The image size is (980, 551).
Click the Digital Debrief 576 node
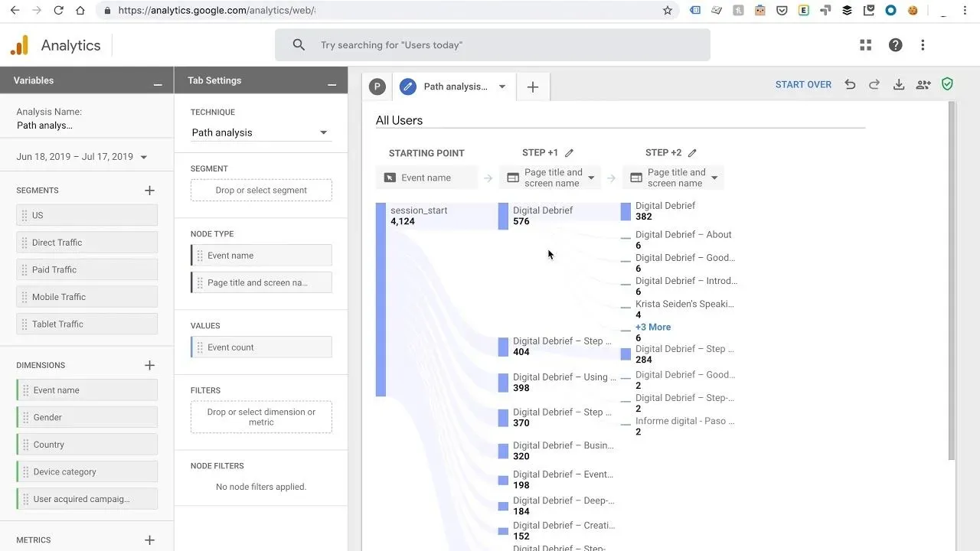503,216
